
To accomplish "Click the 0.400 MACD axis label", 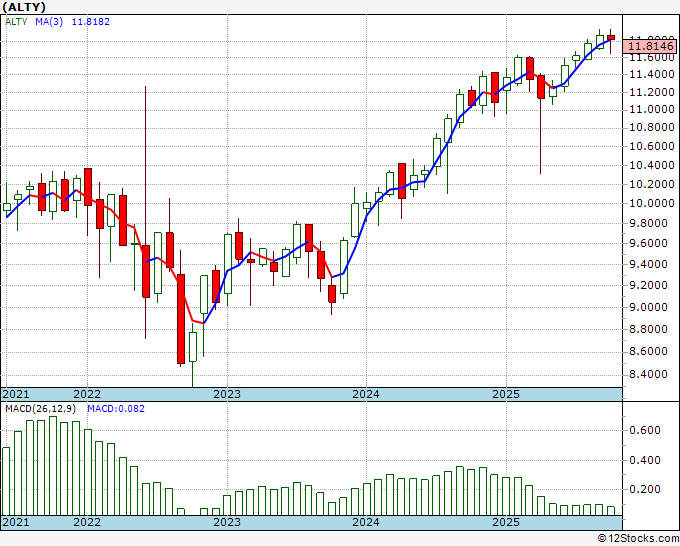I will (x=645, y=460).
